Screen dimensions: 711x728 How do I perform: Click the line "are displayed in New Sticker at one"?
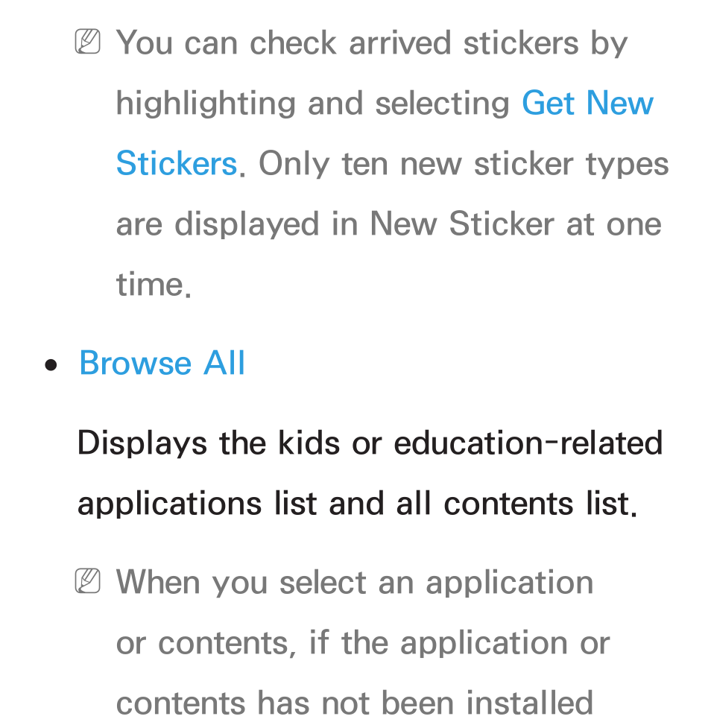point(389,224)
